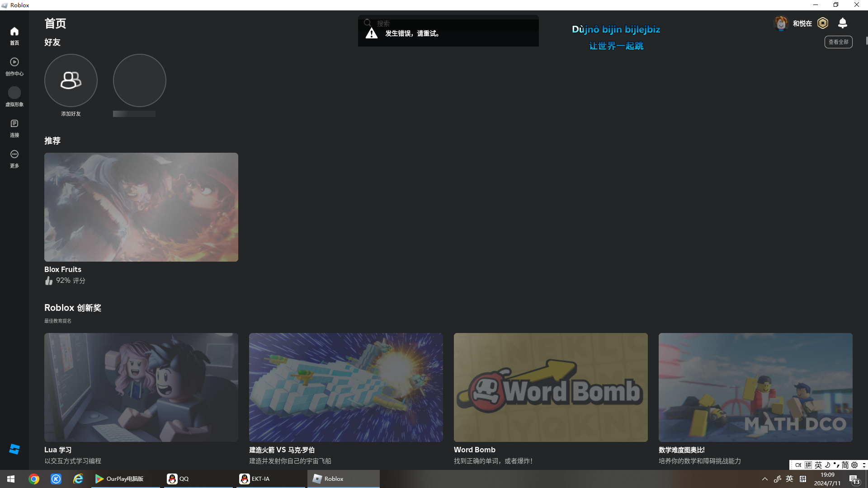Click the 查看全部 button
Viewport: 868px width, 488px height.
pyautogui.click(x=839, y=42)
